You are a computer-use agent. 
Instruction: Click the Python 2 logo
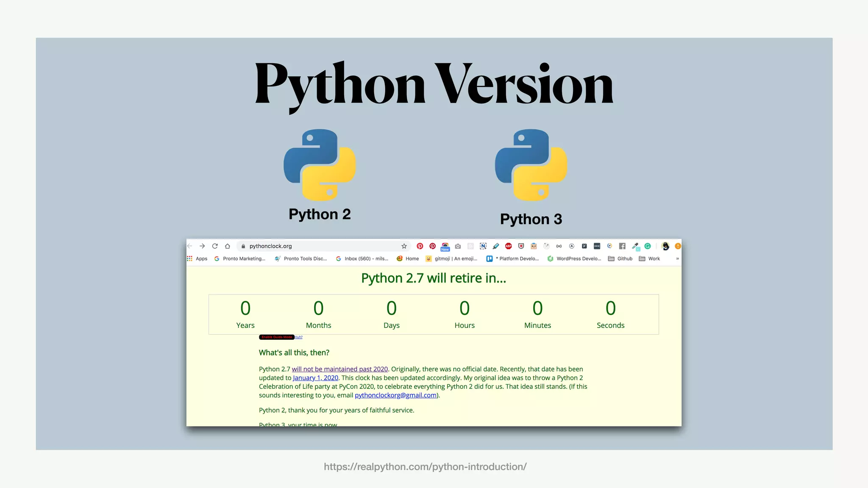tap(320, 165)
